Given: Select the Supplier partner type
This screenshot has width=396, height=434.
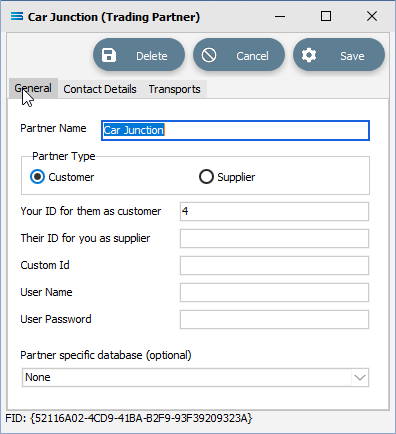Looking at the screenshot, I should [206, 177].
